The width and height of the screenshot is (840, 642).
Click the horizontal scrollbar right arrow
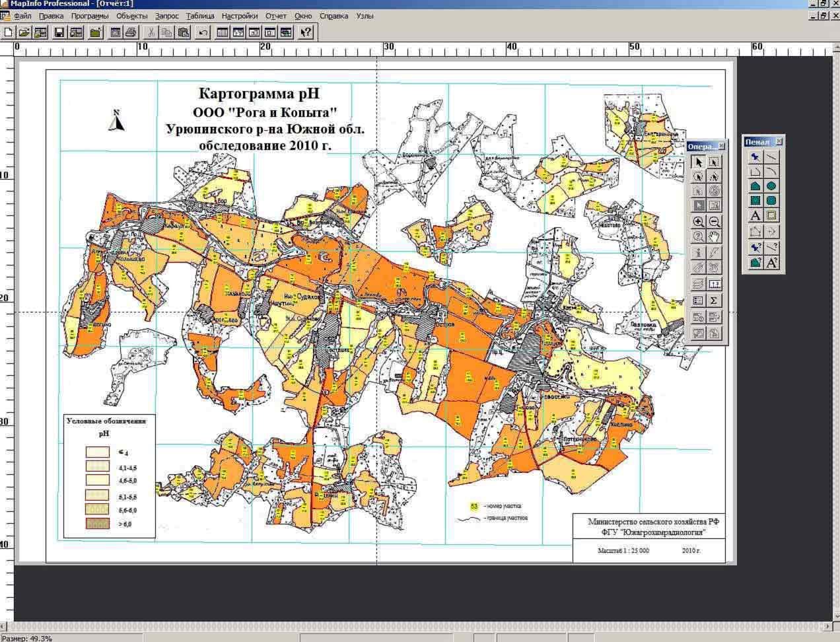(828, 625)
